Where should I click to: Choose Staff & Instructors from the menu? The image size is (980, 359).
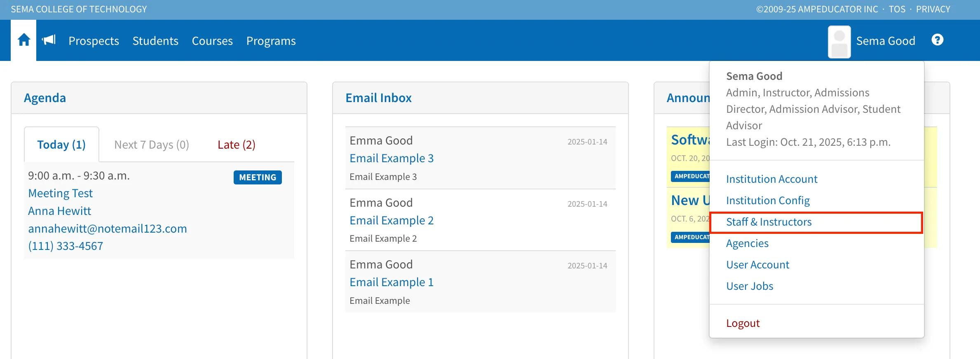(769, 222)
